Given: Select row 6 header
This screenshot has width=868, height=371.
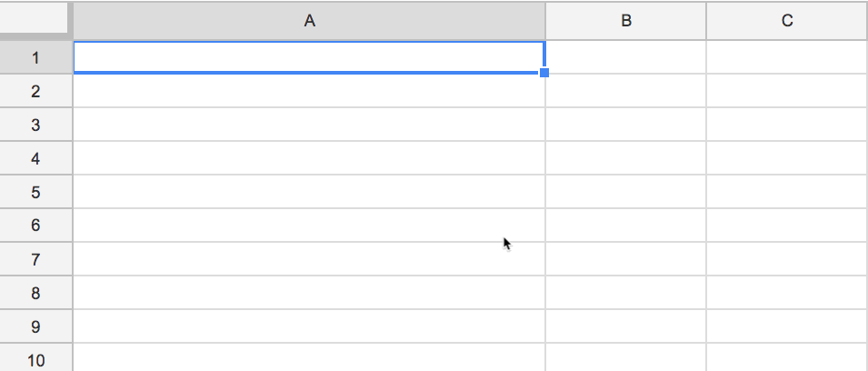Looking at the screenshot, I should click(x=35, y=226).
